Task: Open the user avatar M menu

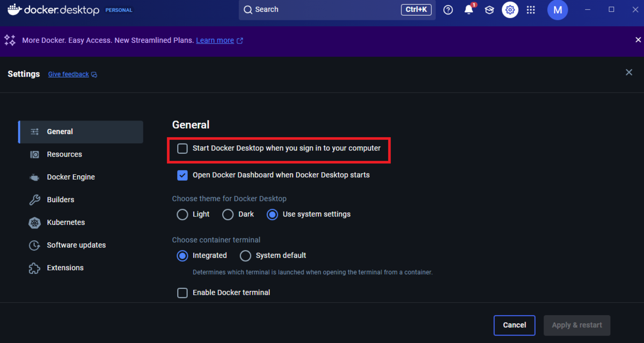Action: click(558, 10)
